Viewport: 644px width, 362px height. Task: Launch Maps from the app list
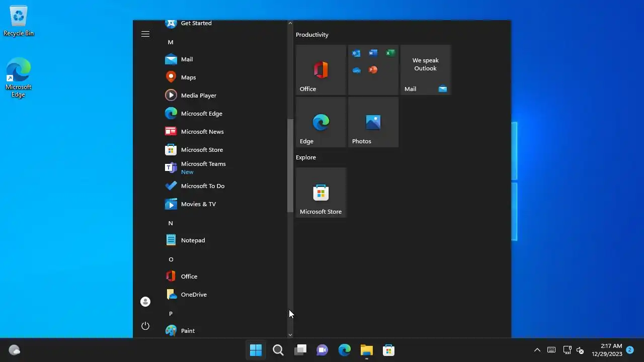point(224,77)
